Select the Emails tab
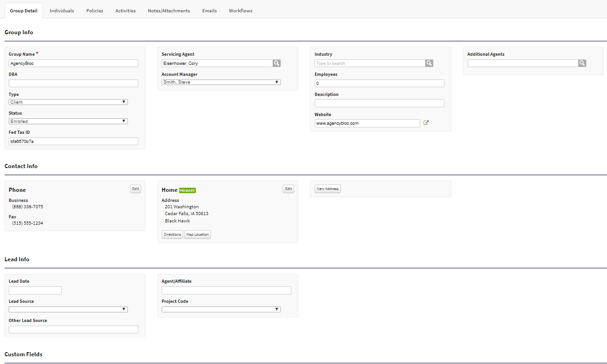The width and height of the screenshot is (607, 364). (209, 11)
